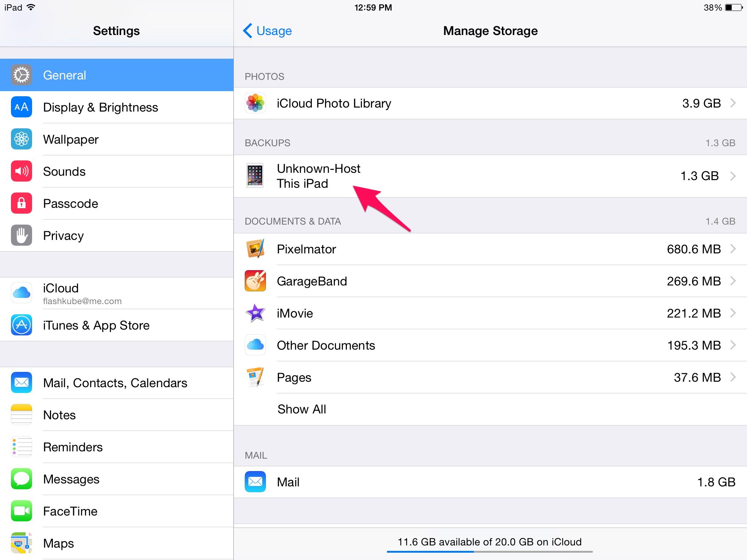
Task: Select the iMovie star icon
Action: pos(255,313)
